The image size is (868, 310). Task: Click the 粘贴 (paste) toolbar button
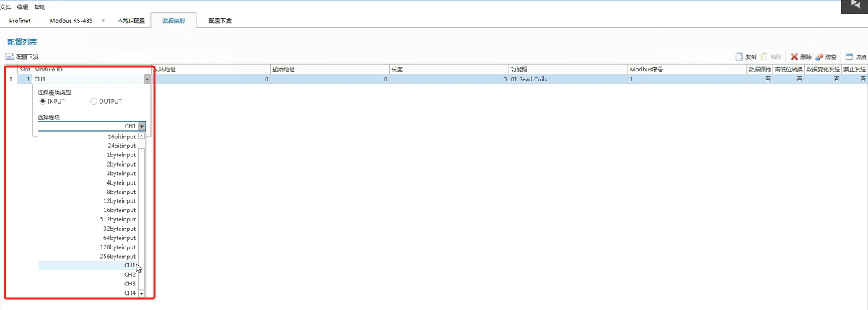pos(771,56)
